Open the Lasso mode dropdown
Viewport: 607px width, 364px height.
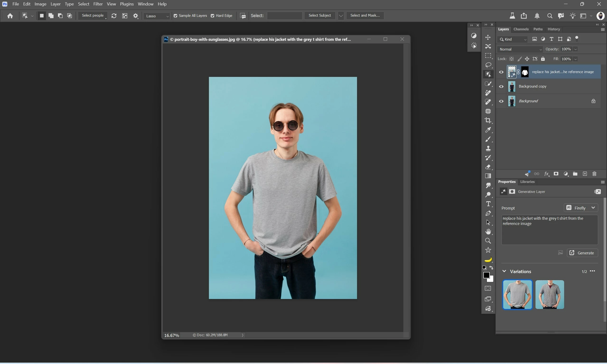click(x=157, y=16)
